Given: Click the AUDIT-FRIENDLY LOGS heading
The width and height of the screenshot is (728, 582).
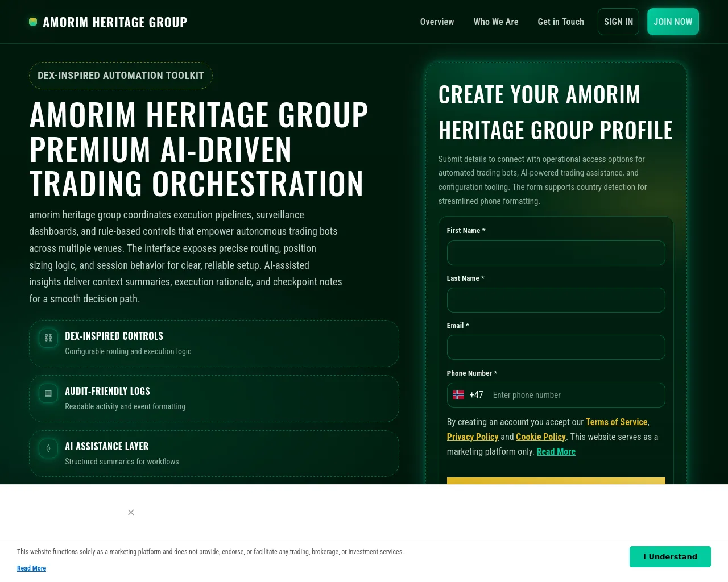Looking at the screenshot, I should (x=107, y=391).
